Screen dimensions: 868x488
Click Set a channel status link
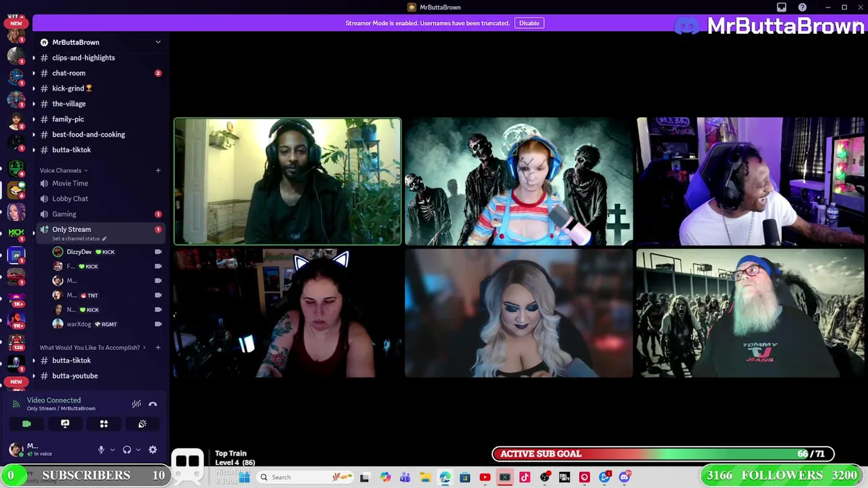tap(79, 239)
